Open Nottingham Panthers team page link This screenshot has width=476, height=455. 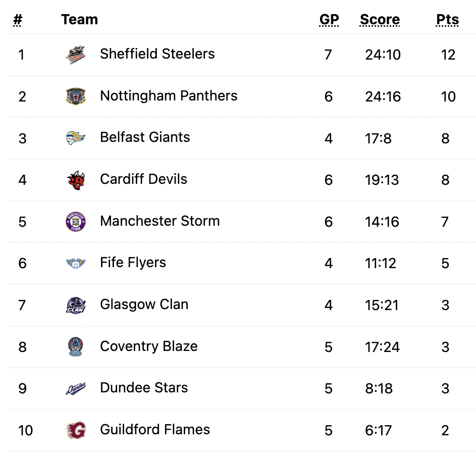pos(169,95)
